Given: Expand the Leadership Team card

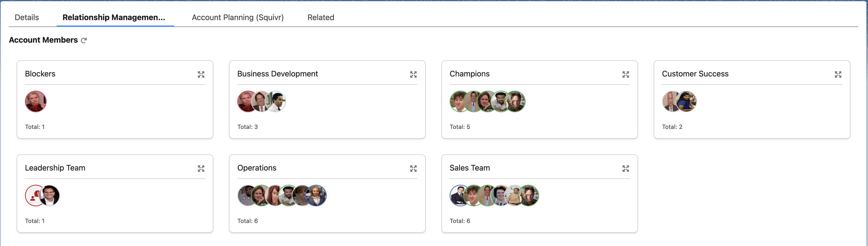Looking at the screenshot, I should [x=201, y=169].
